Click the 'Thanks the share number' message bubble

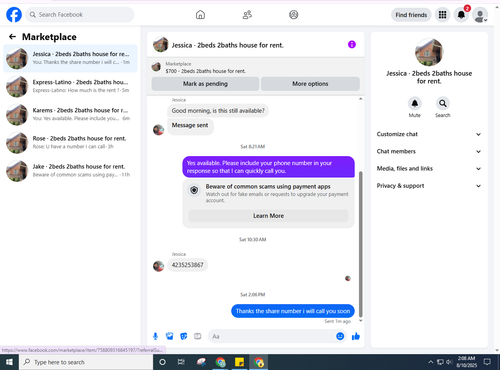pos(293,311)
